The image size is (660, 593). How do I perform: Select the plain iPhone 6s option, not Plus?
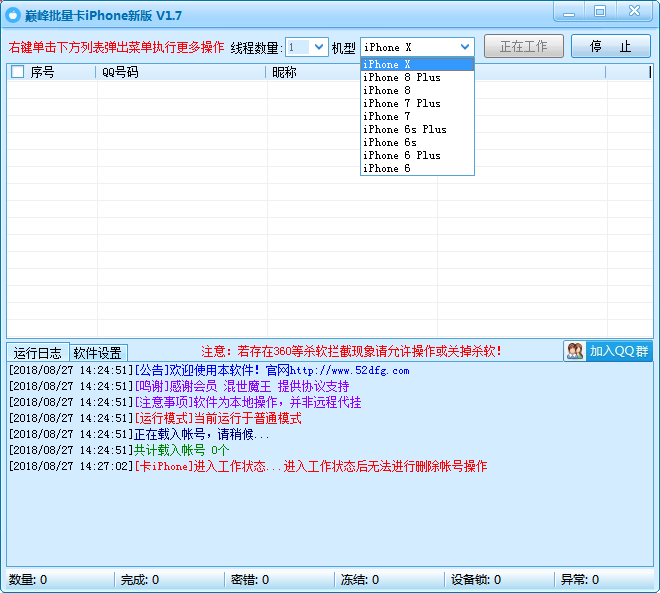tap(417, 143)
